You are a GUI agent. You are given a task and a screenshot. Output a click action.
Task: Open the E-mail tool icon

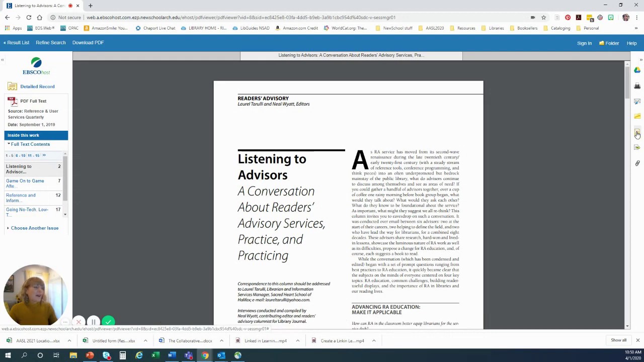[637, 102]
